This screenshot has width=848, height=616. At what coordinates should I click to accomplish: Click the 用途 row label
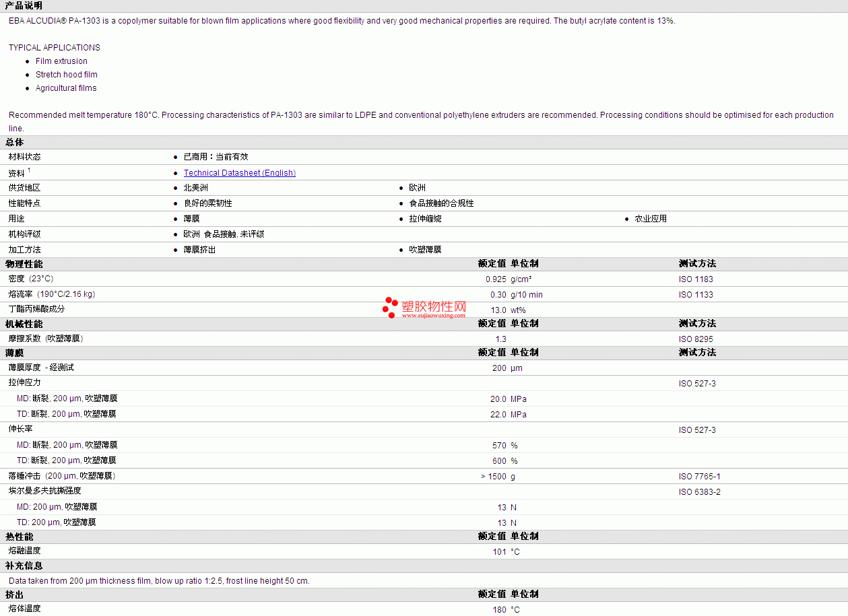point(17,219)
